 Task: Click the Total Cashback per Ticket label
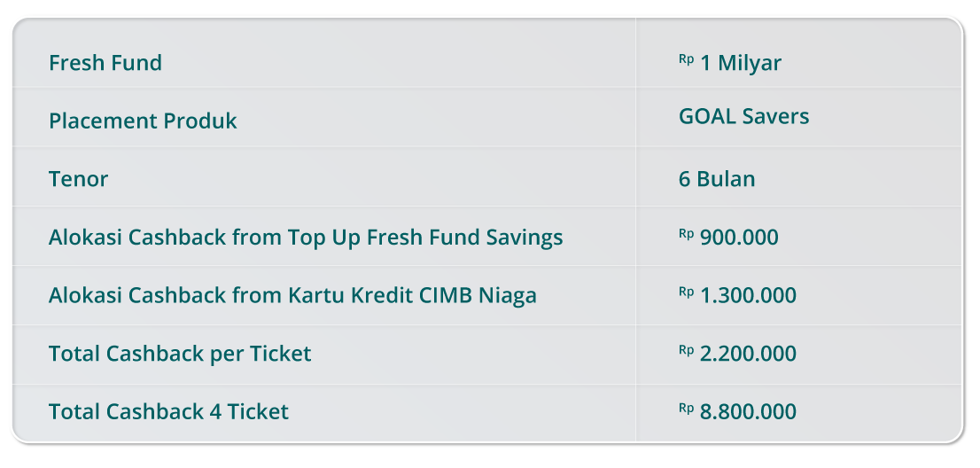[180, 354]
